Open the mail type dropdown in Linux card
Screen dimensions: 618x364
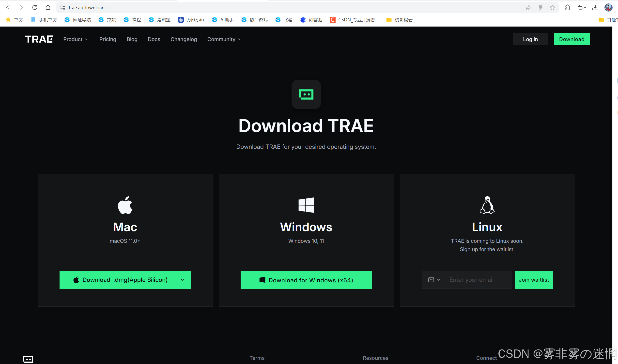coord(434,280)
